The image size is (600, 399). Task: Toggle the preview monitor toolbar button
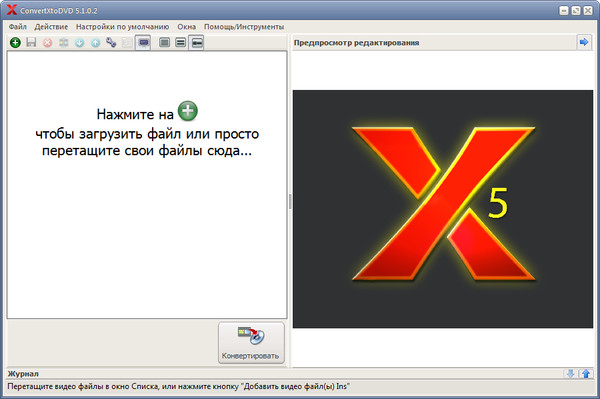(143, 42)
